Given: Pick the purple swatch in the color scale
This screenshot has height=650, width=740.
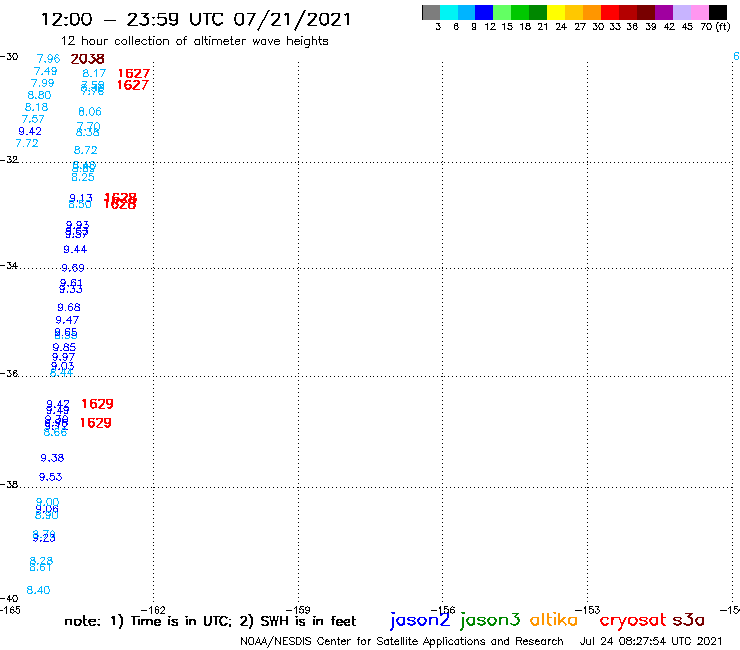Looking at the screenshot, I should point(664,12).
